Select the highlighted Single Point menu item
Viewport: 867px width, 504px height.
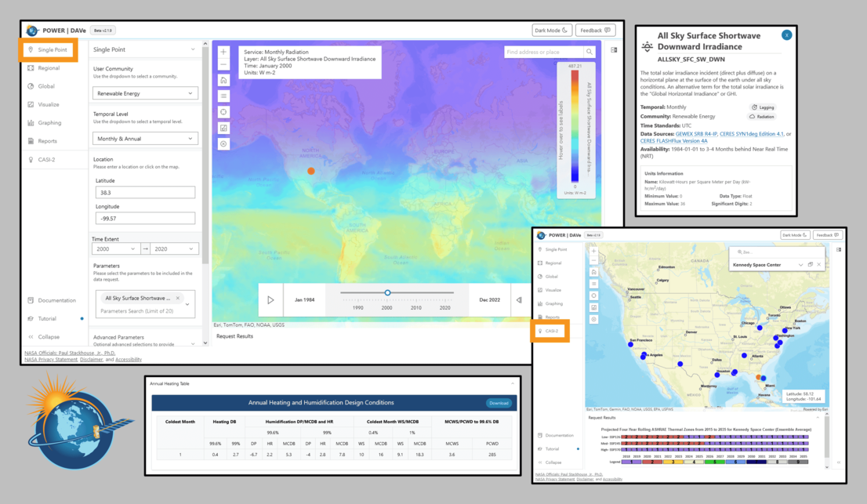pyautogui.click(x=49, y=50)
